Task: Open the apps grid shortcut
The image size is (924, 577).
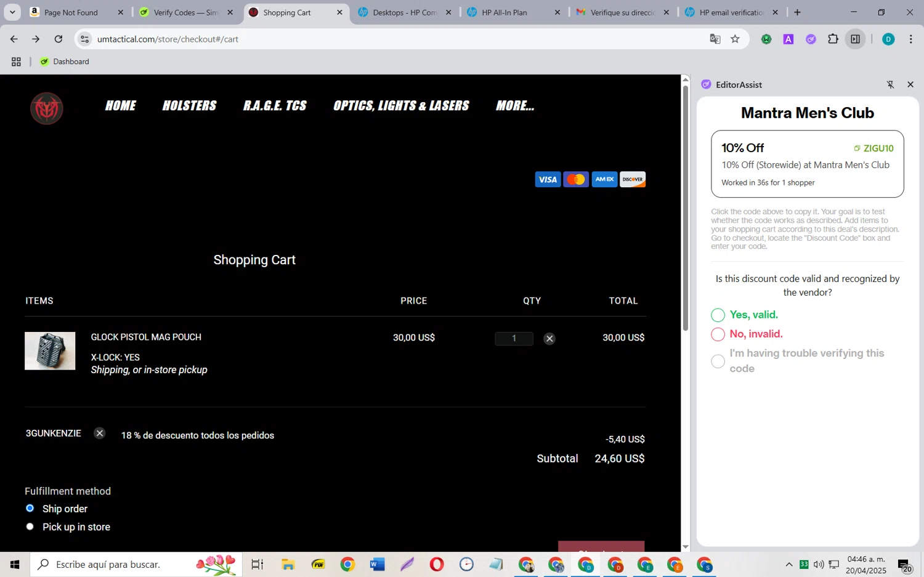Action: tap(16, 62)
